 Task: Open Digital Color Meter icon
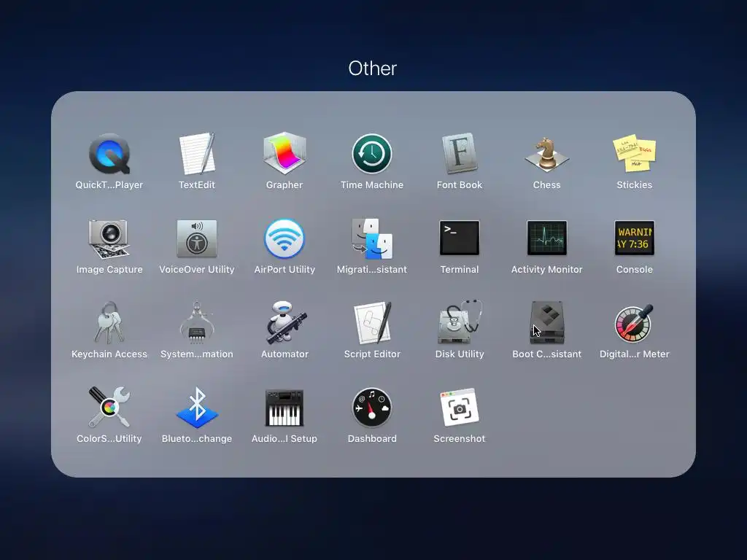click(x=634, y=323)
